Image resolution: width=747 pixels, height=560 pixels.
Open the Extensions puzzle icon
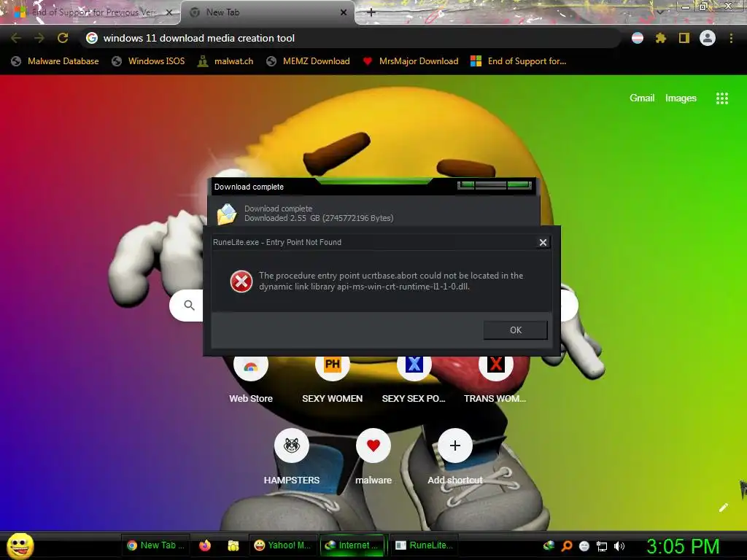(660, 38)
